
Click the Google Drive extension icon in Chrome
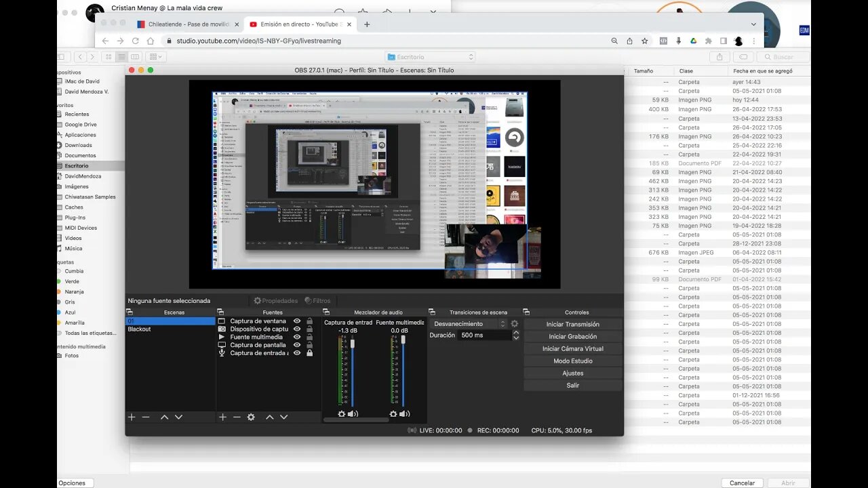pyautogui.click(x=694, y=41)
